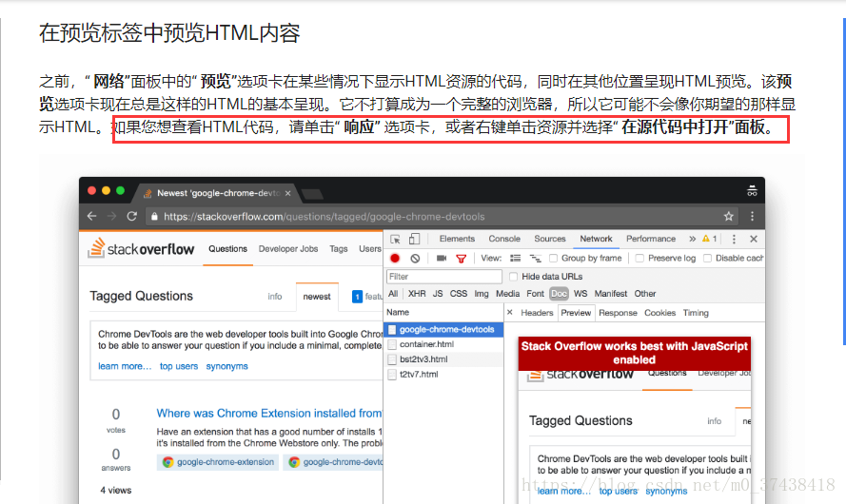Toggle the overview waterfall view icon
The image size is (846, 504).
click(x=535, y=259)
